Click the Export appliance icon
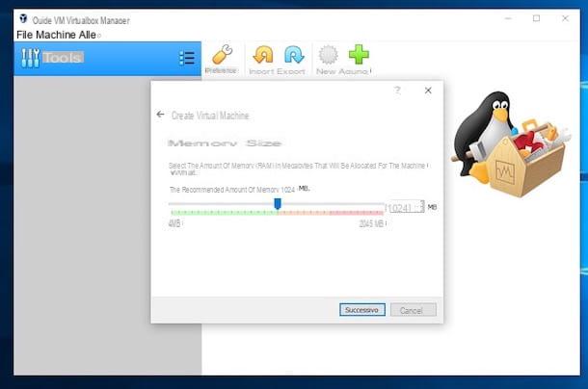588x389 pixels. pyautogui.click(x=294, y=55)
